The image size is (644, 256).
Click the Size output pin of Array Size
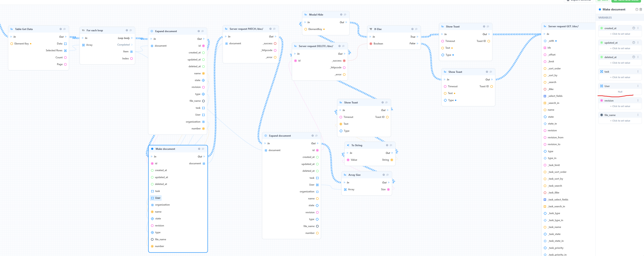[388, 190]
